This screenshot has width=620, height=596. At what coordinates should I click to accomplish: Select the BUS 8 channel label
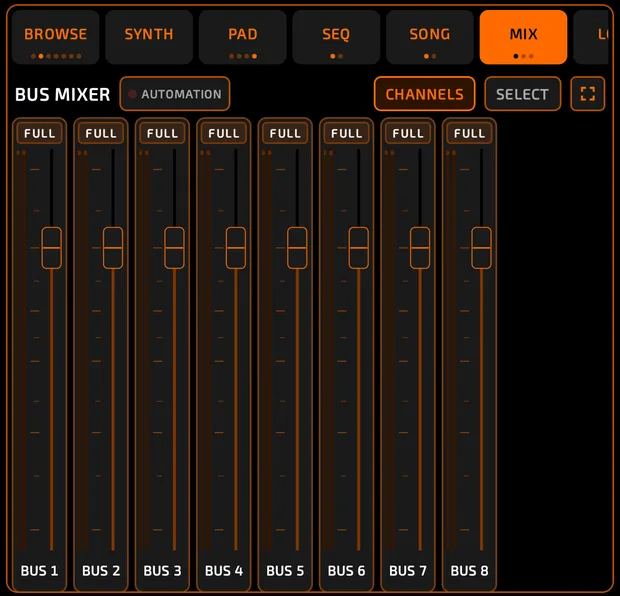tap(469, 571)
